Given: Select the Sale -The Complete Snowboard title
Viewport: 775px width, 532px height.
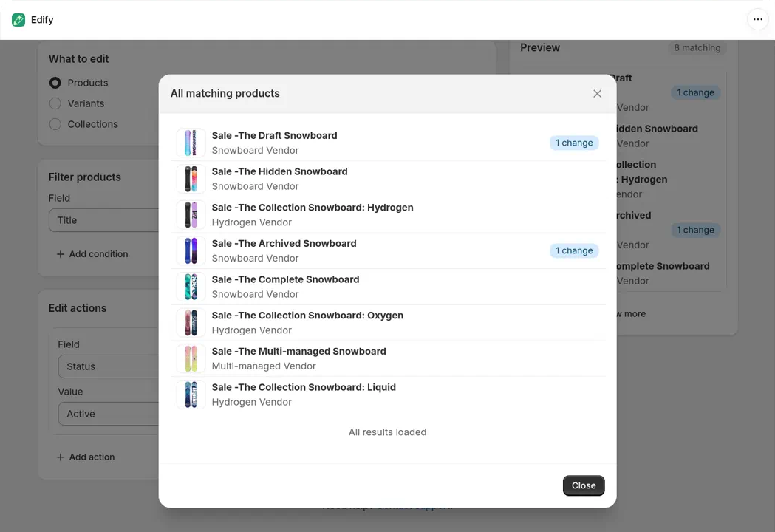Looking at the screenshot, I should tap(286, 279).
